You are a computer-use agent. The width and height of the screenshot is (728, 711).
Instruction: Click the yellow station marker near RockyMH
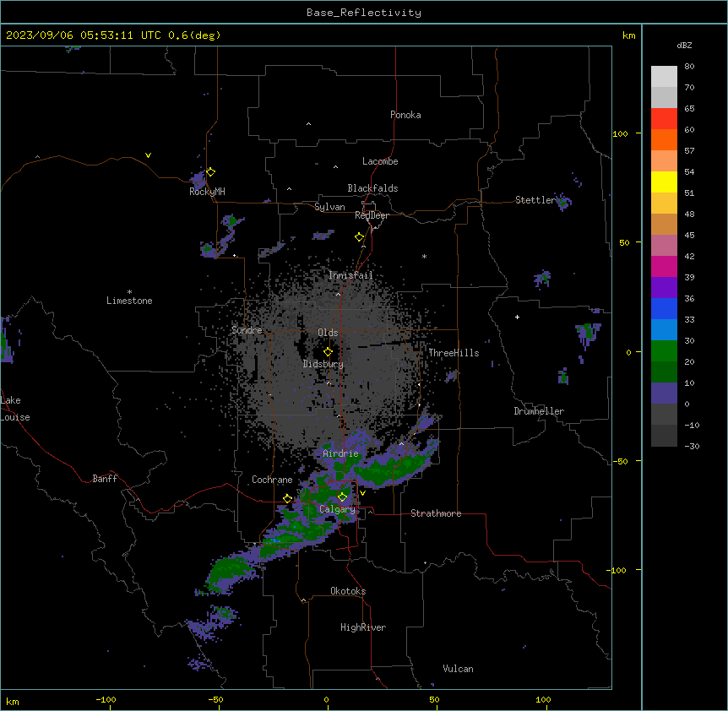click(210, 172)
